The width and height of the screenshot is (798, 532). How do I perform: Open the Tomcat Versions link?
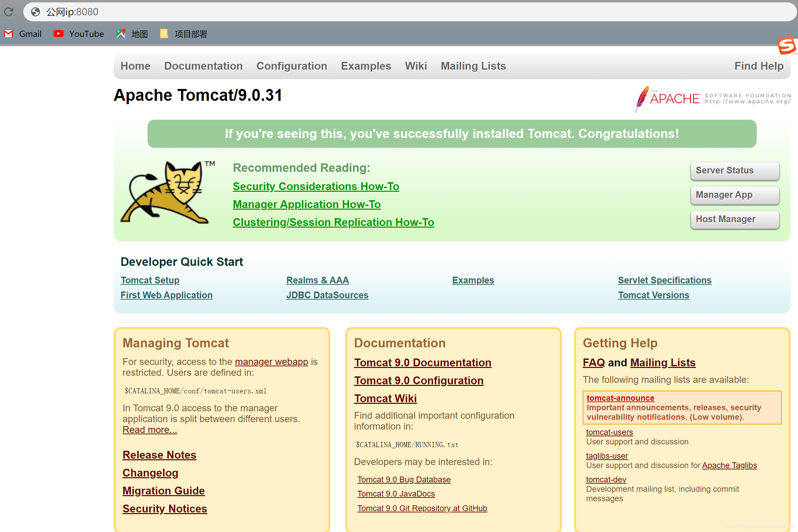(x=653, y=295)
